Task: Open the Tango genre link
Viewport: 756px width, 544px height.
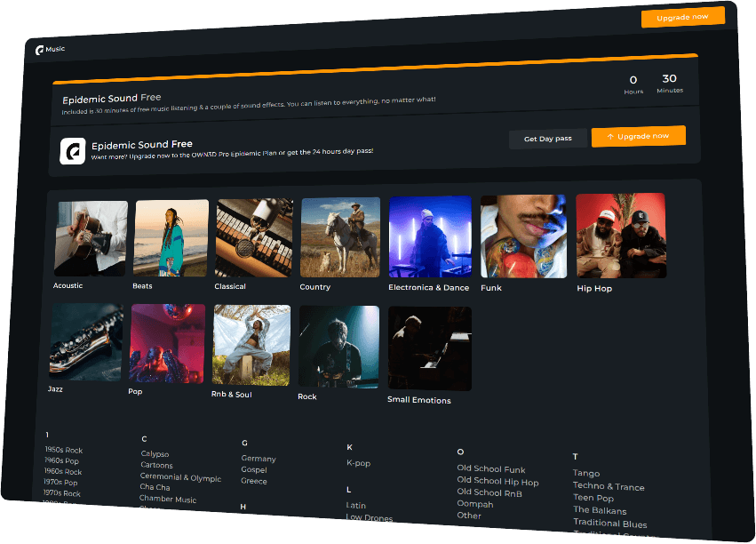Action: click(x=586, y=474)
